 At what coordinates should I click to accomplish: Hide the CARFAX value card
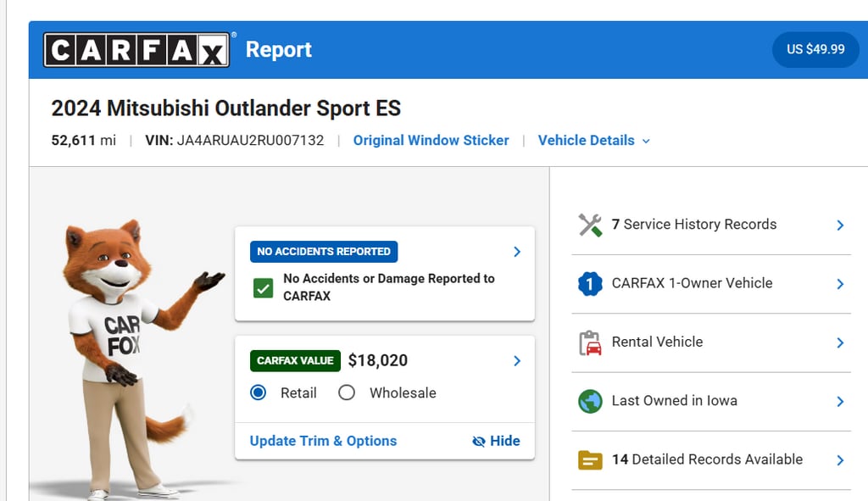pos(496,441)
